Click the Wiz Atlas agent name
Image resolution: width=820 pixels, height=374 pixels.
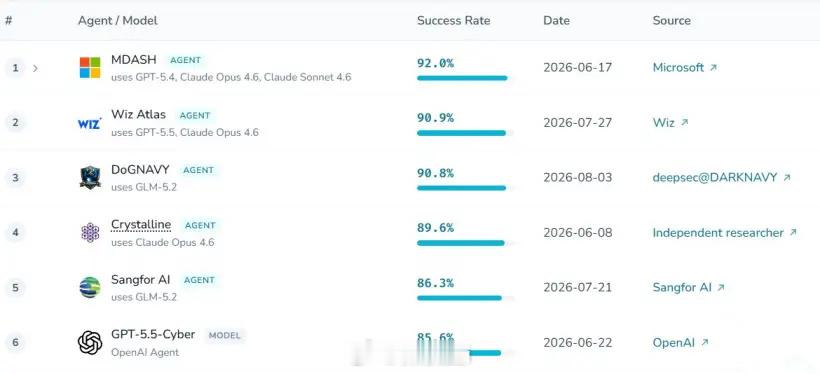[x=138, y=115]
